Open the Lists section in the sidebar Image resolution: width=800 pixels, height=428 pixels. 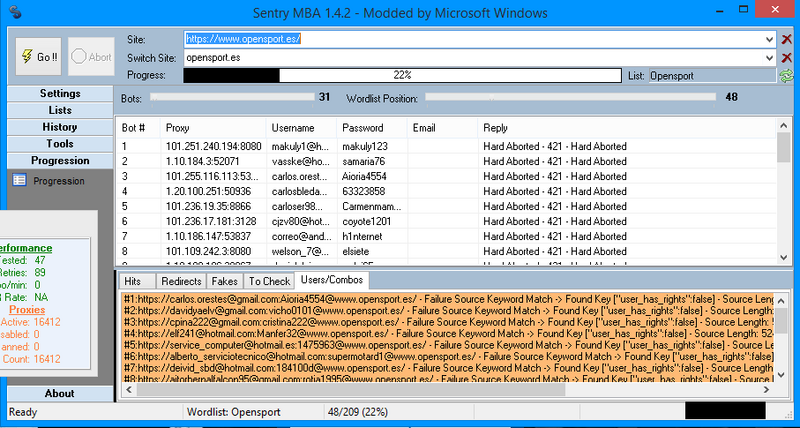point(60,110)
